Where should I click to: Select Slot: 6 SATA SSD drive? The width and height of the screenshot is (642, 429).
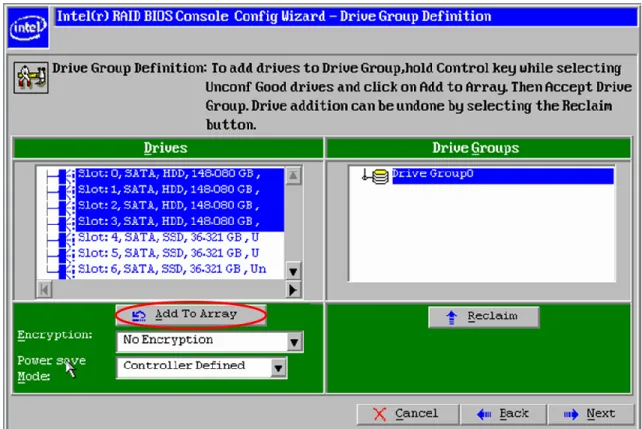(172, 269)
